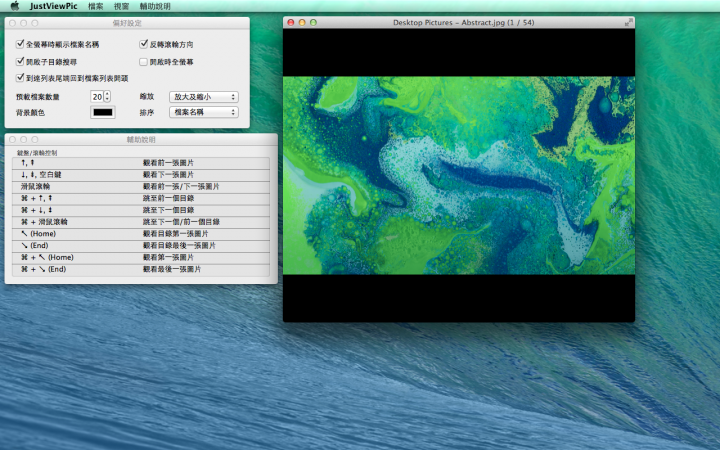Open the 檔案 menu

[x=96, y=6]
